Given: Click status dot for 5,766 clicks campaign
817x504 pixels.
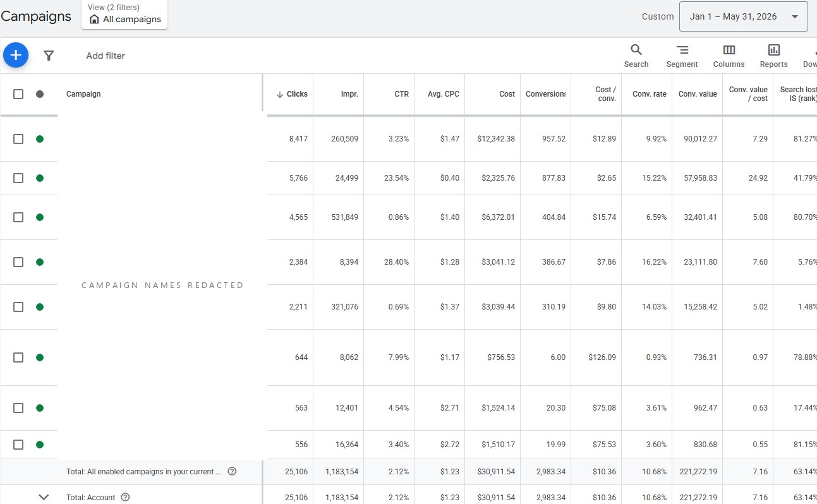Looking at the screenshot, I should pyautogui.click(x=40, y=178).
